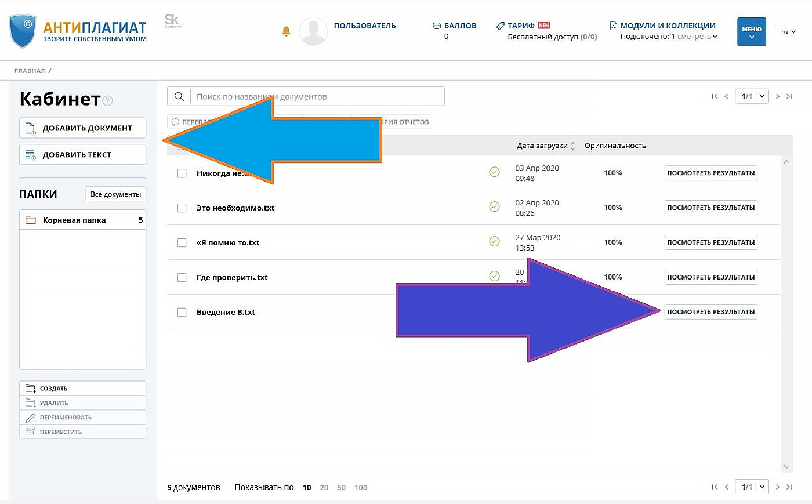The image size is (812, 504).
Task: Go to next page in bottom pager
Action: click(x=778, y=487)
